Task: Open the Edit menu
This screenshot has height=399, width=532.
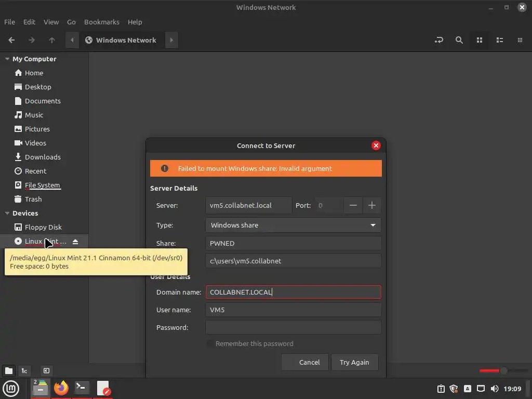Action: coord(29,22)
